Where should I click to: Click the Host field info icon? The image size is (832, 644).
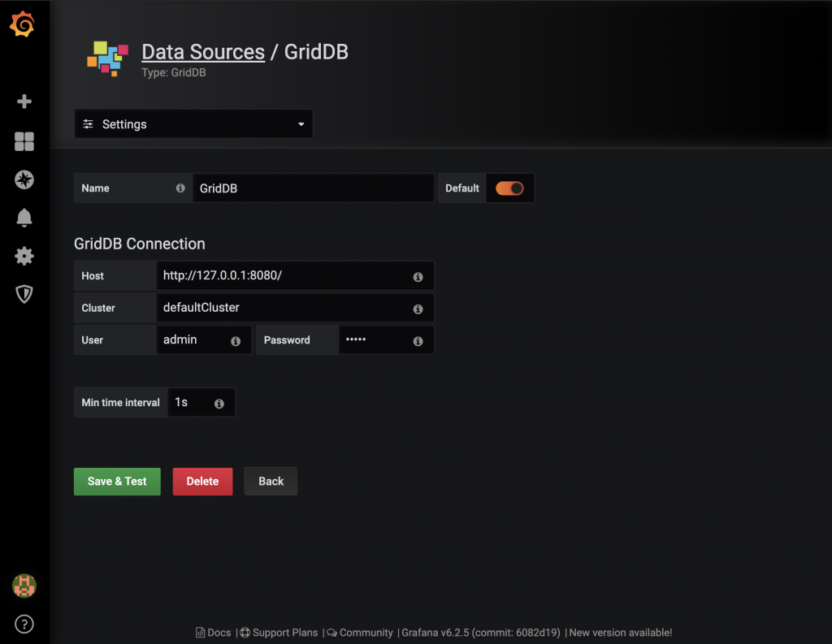tap(418, 277)
